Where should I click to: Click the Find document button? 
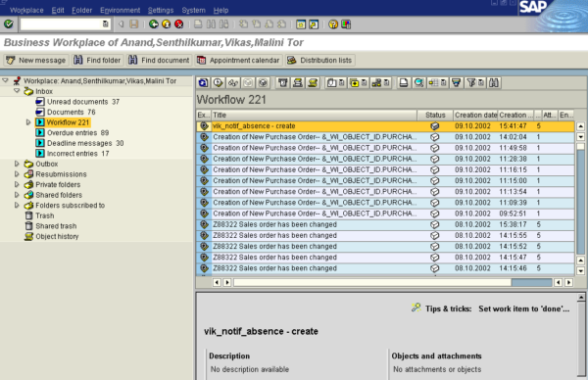click(159, 61)
